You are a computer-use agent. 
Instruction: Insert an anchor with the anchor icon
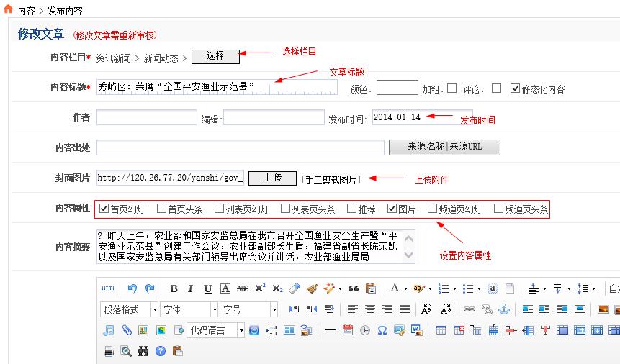tap(504, 309)
